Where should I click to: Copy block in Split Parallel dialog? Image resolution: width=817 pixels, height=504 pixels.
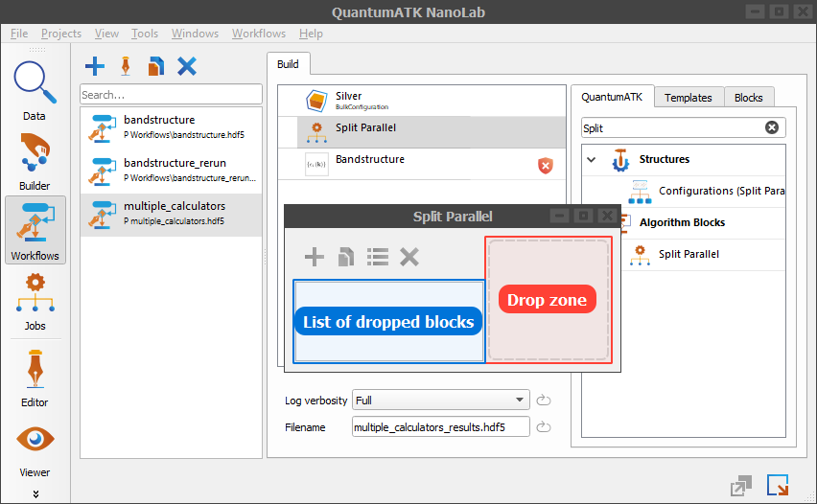tap(346, 257)
